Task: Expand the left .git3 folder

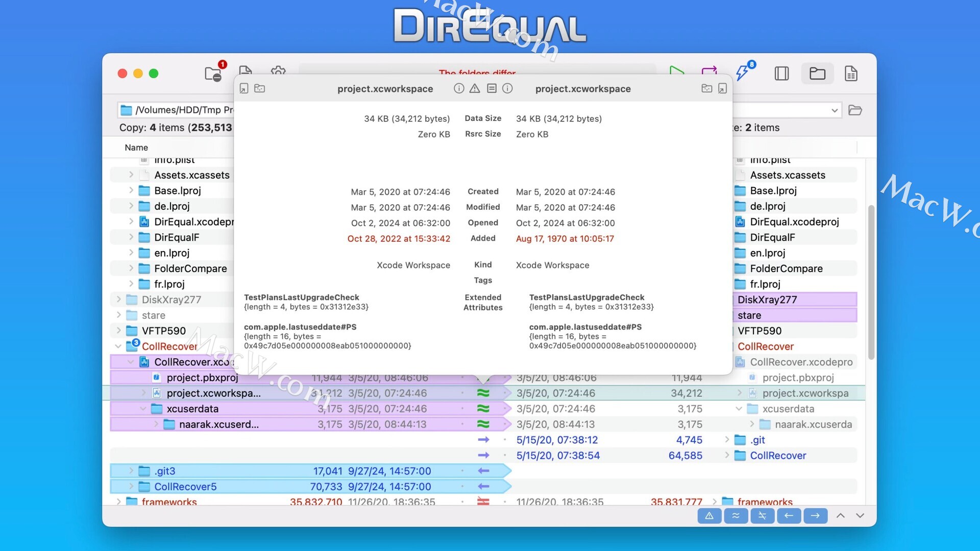Action: tap(131, 471)
